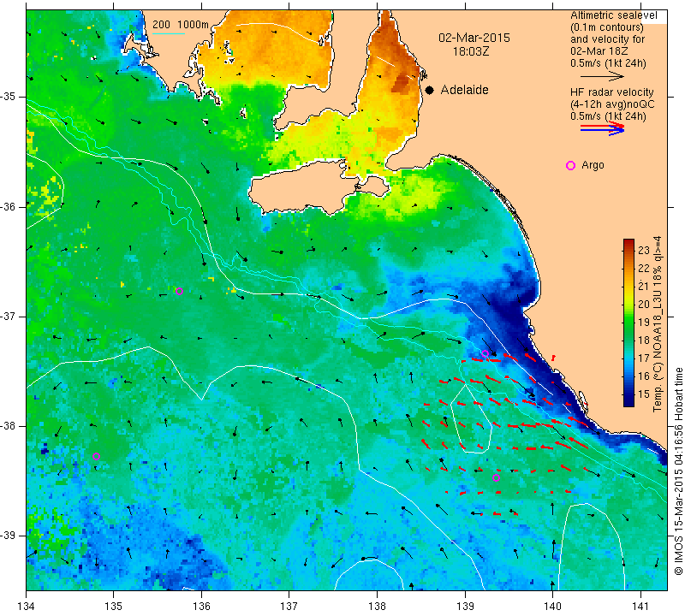Viewport: 685px width, 616px height.
Task: Click the IMOS copyright timestamp text
Action: pos(678,471)
